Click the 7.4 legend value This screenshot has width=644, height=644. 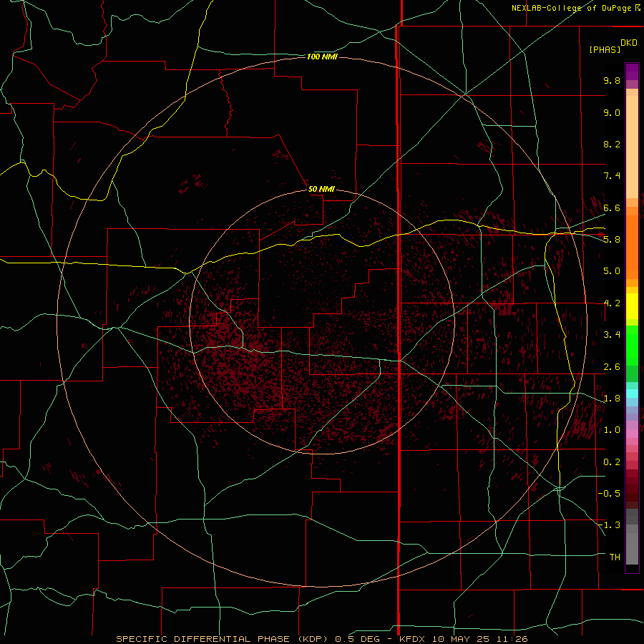tap(612, 176)
